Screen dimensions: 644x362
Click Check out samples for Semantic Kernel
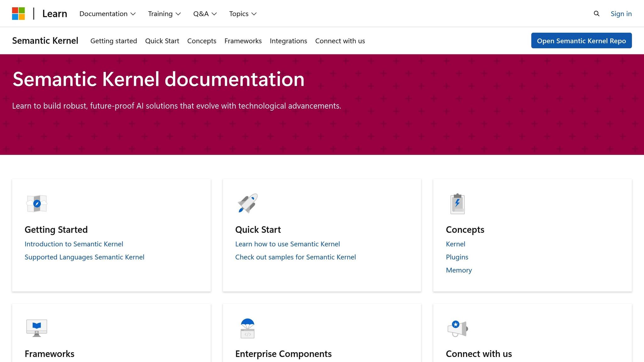(295, 257)
